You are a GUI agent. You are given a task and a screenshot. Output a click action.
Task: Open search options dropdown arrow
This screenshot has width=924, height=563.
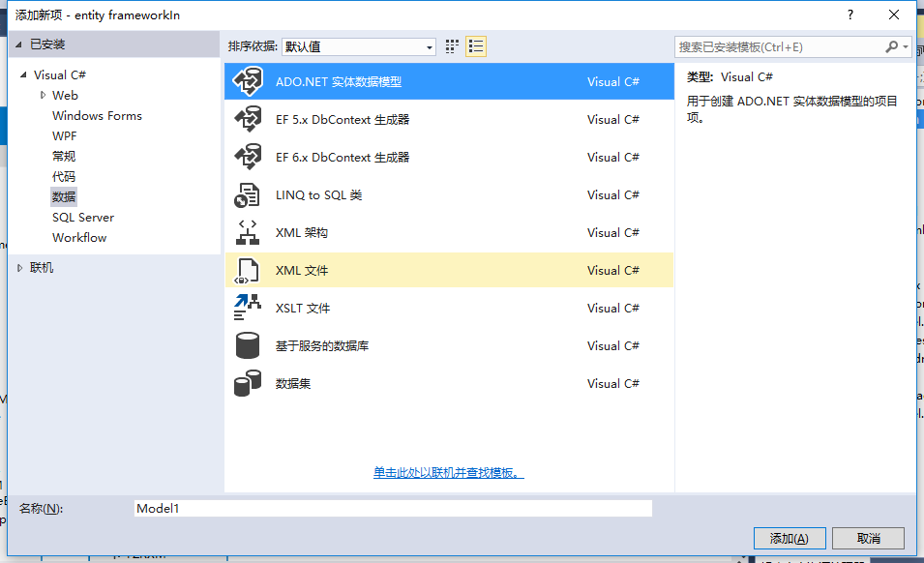(x=906, y=46)
